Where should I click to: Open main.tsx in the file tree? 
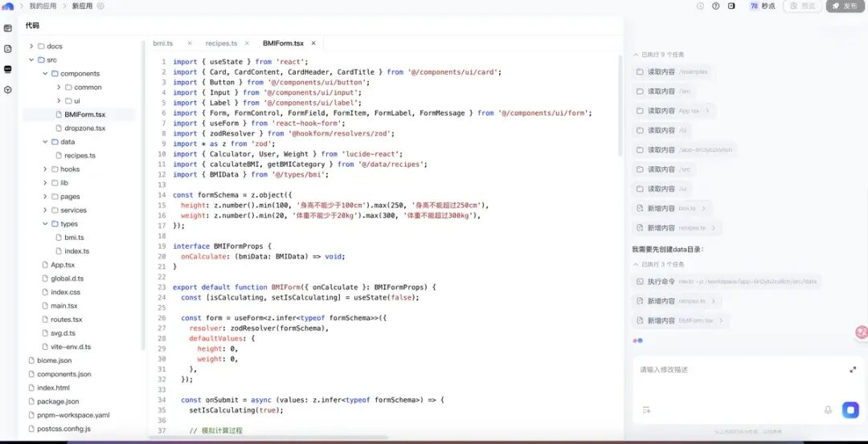pos(59,306)
